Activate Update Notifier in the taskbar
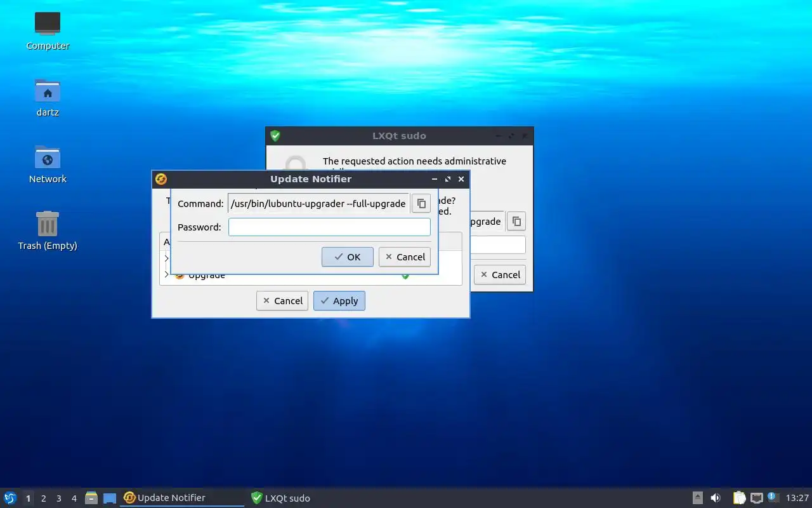The height and width of the screenshot is (508, 812). pos(182,498)
